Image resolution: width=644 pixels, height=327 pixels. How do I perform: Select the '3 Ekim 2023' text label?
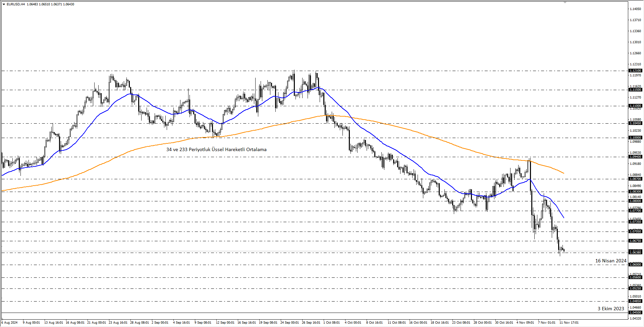(611, 309)
